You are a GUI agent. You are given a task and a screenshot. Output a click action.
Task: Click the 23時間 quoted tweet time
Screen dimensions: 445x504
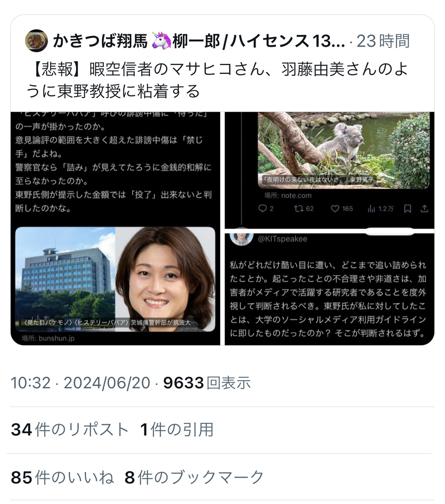383,41
